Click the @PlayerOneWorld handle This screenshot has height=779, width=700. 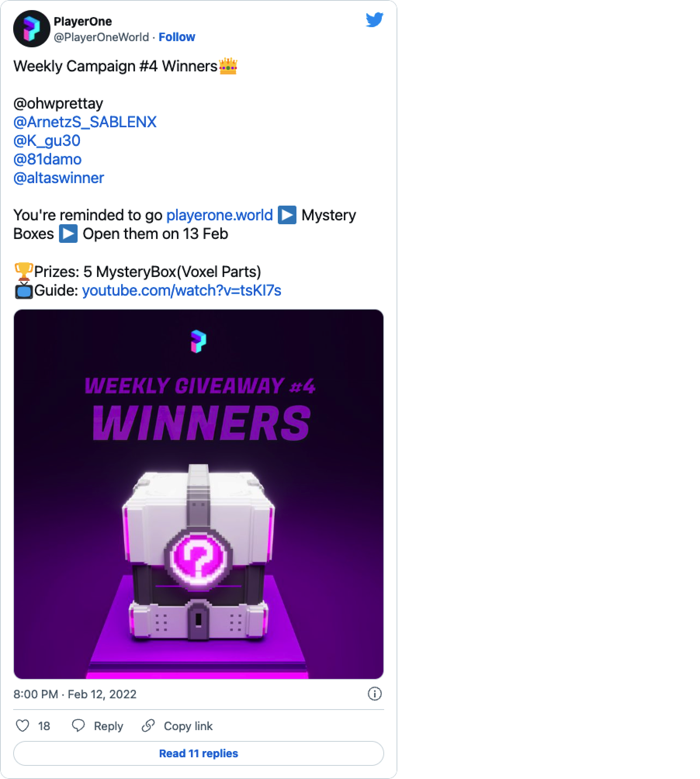tap(101, 37)
